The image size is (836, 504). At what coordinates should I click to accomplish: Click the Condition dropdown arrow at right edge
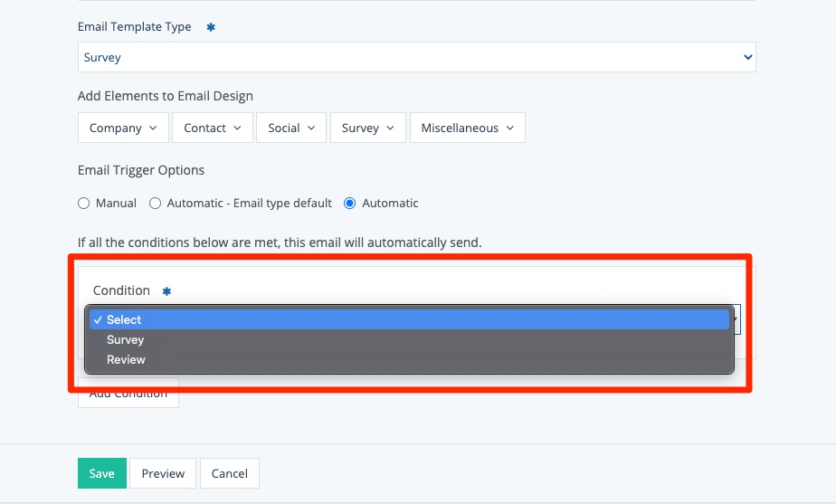(x=736, y=319)
